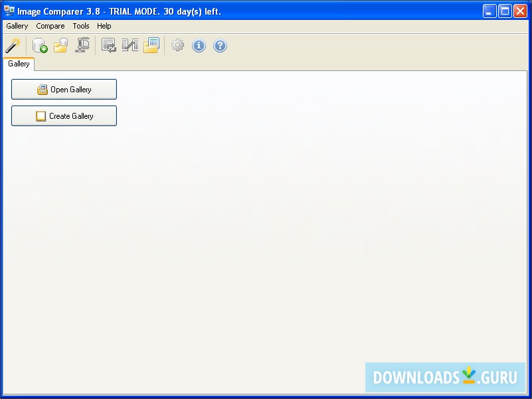Select the compare gallery with itself icon
Viewport: 532px width, 399px height.
click(x=108, y=45)
